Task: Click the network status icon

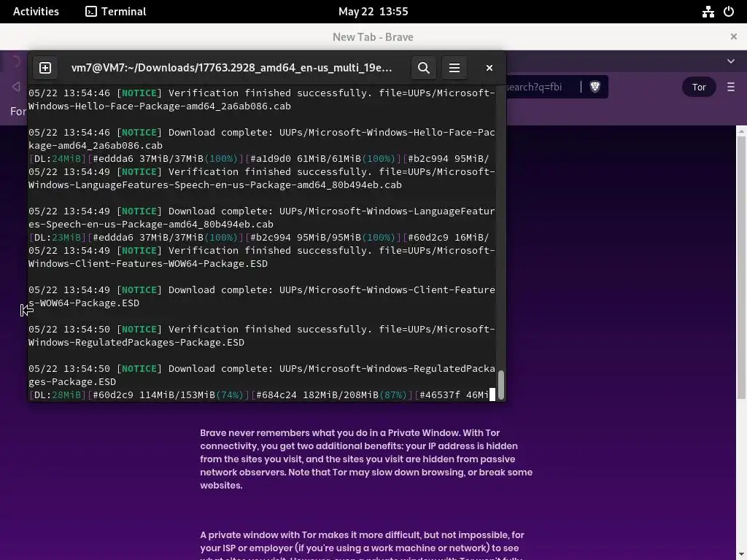Action: pos(708,12)
